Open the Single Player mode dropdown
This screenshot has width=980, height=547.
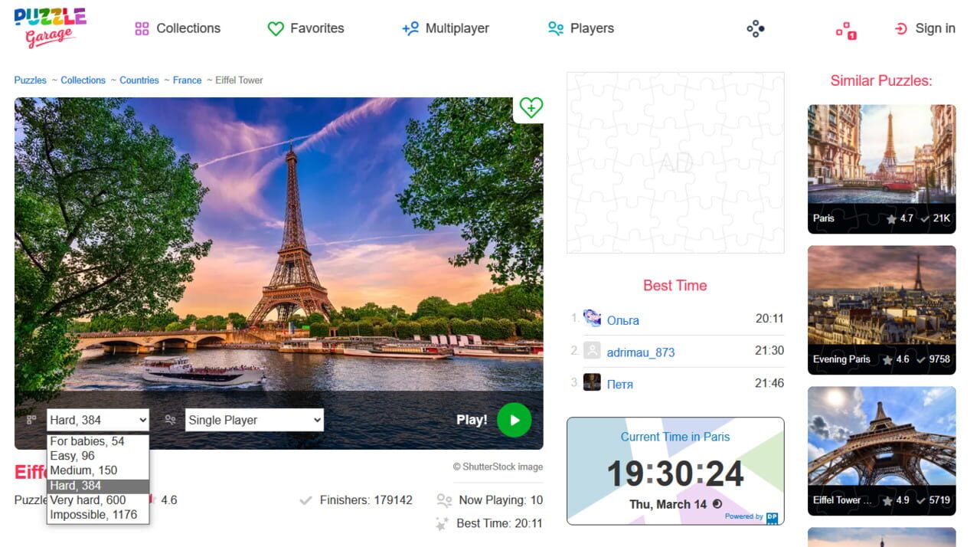tap(254, 420)
